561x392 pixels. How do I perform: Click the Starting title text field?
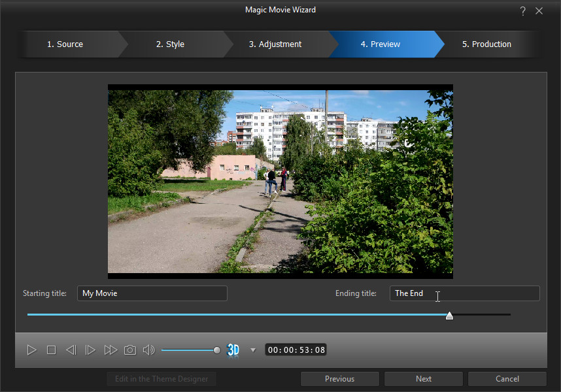pyautogui.click(x=152, y=293)
